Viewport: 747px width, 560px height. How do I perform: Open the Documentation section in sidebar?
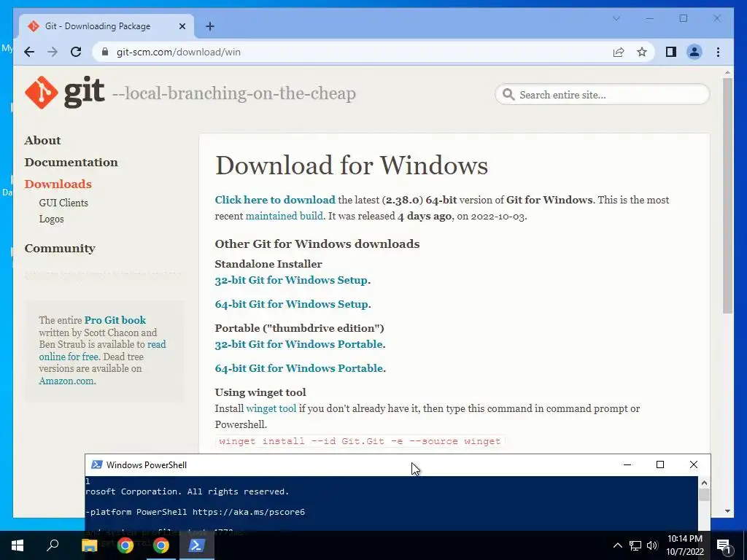(x=71, y=163)
